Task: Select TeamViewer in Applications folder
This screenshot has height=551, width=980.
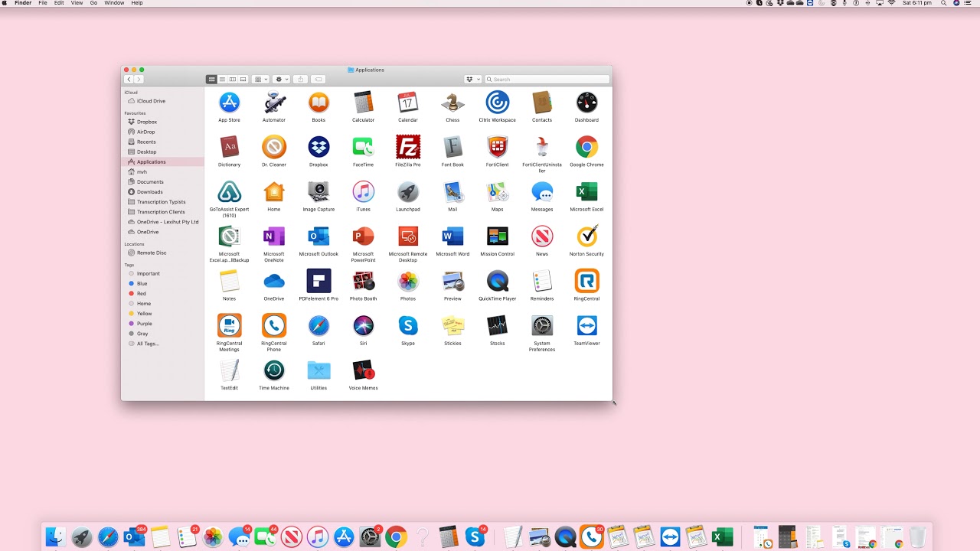Action: click(x=587, y=325)
